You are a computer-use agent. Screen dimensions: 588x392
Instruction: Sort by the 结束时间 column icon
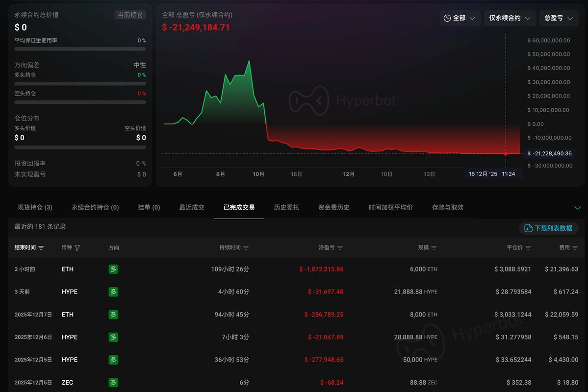point(41,248)
